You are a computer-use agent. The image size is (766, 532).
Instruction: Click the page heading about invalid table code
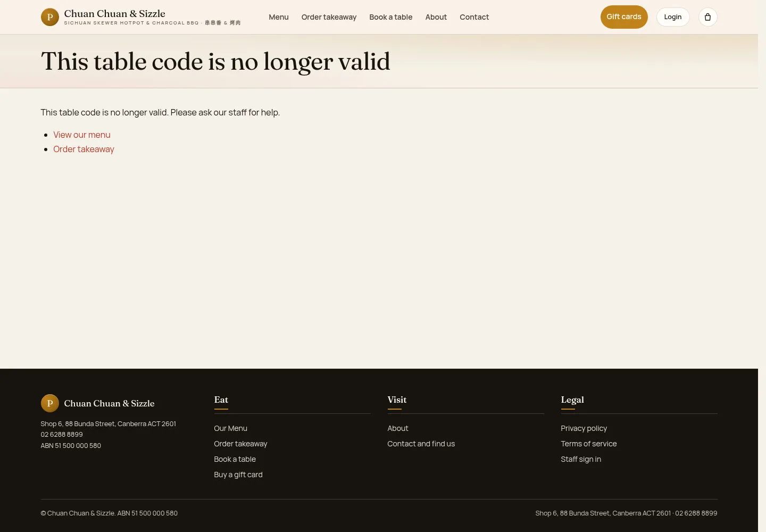coord(215,62)
